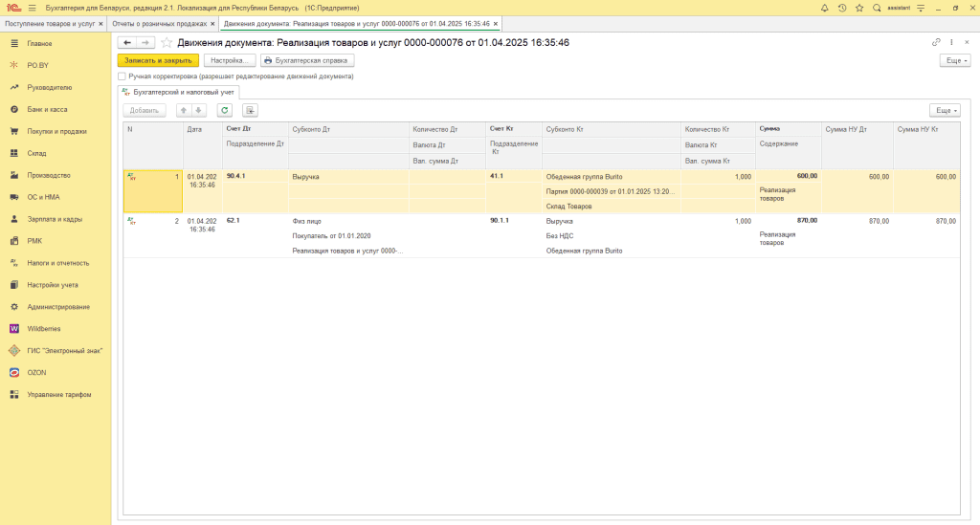The image size is (980, 525).
Task: Go forward with right arrow
Action: pos(145,42)
